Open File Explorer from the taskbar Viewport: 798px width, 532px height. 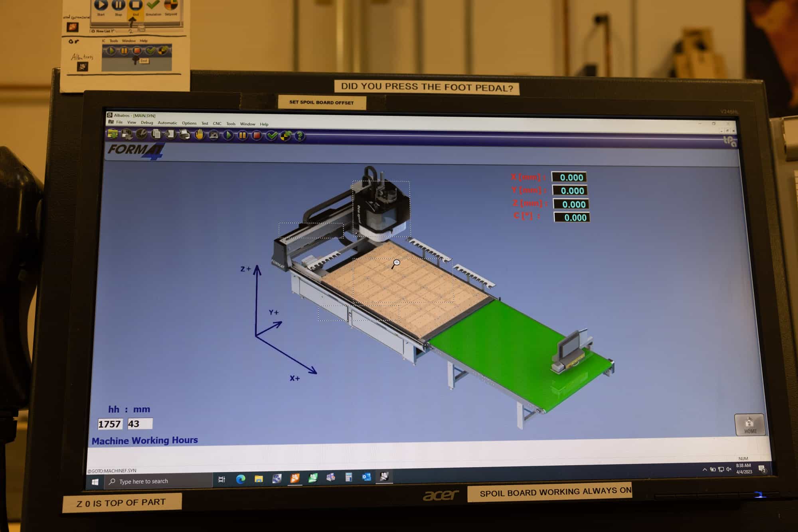click(x=259, y=479)
